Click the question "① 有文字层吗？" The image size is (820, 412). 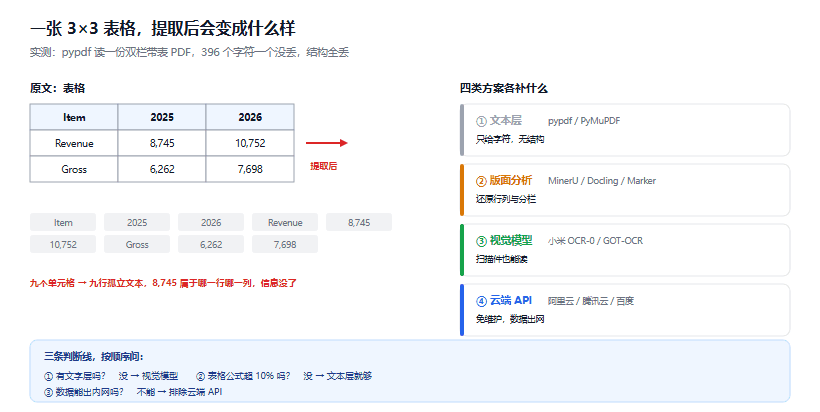coord(75,376)
